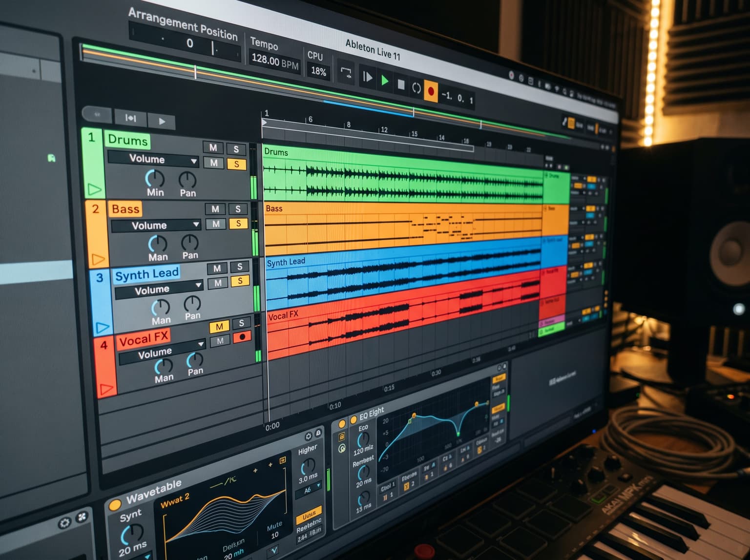This screenshot has height=560, width=750.
Task: Click the arrows button above the Drums track
Action: coord(130,118)
